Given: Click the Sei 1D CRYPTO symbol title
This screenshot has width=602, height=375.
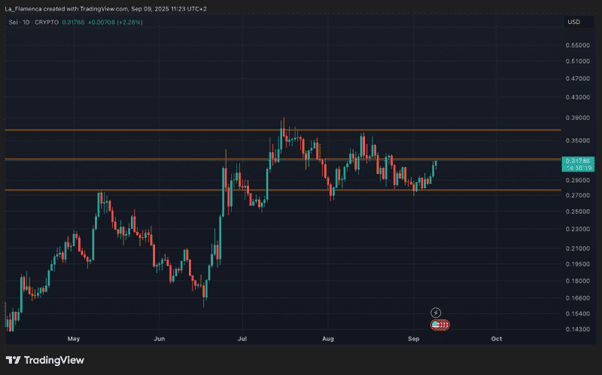Looking at the screenshot, I should tap(34, 22).
